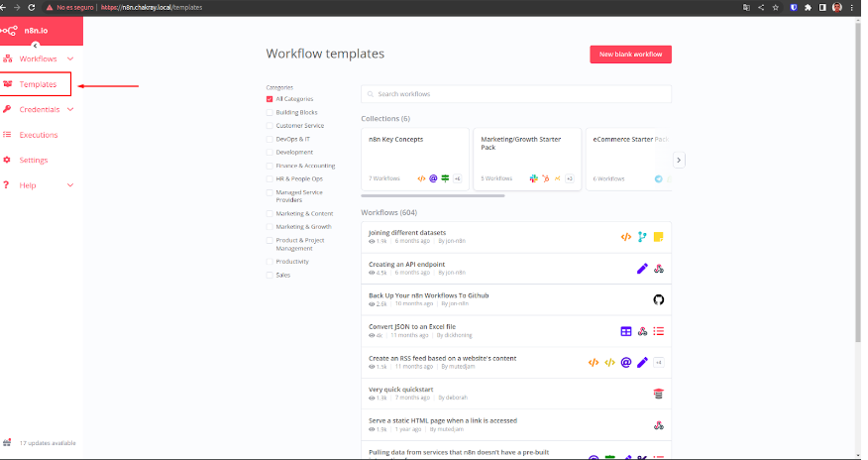Click the Settings gear icon in sidebar
This screenshot has width=868, height=460.
[8, 160]
